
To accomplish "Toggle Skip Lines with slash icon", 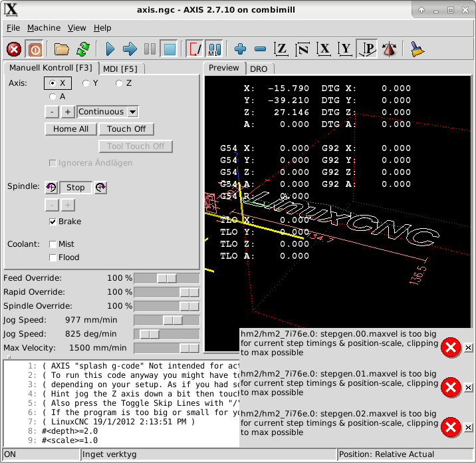I will [x=195, y=49].
